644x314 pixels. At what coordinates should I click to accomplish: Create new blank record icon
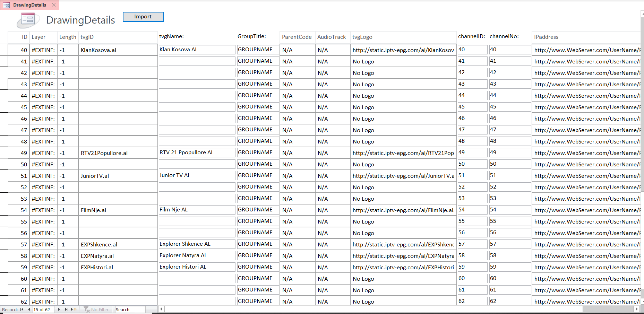[x=74, y=309]
